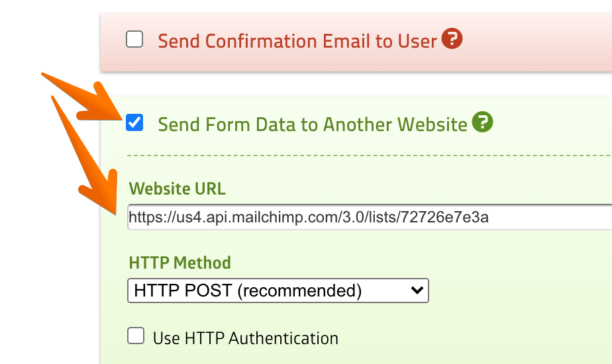Click the Send Confirmation Email to User label
This screenshot has width=612, height=364.
(x=297, y=41)
